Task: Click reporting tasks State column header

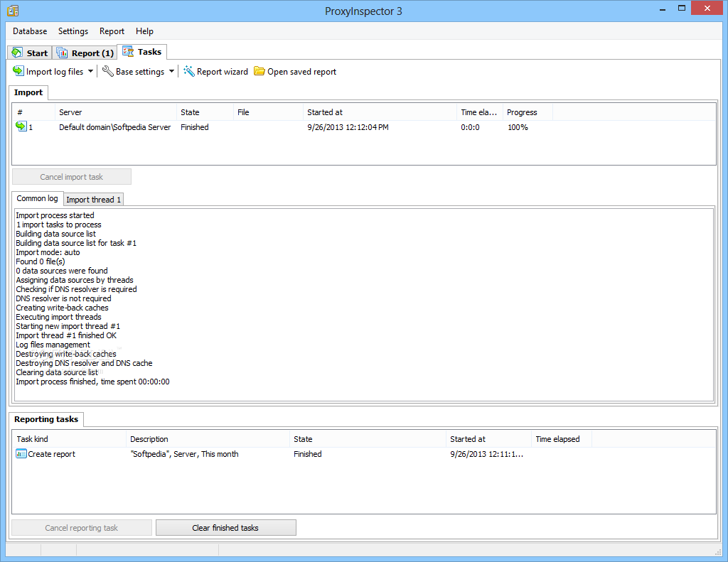Action: [x=368, y=439]
